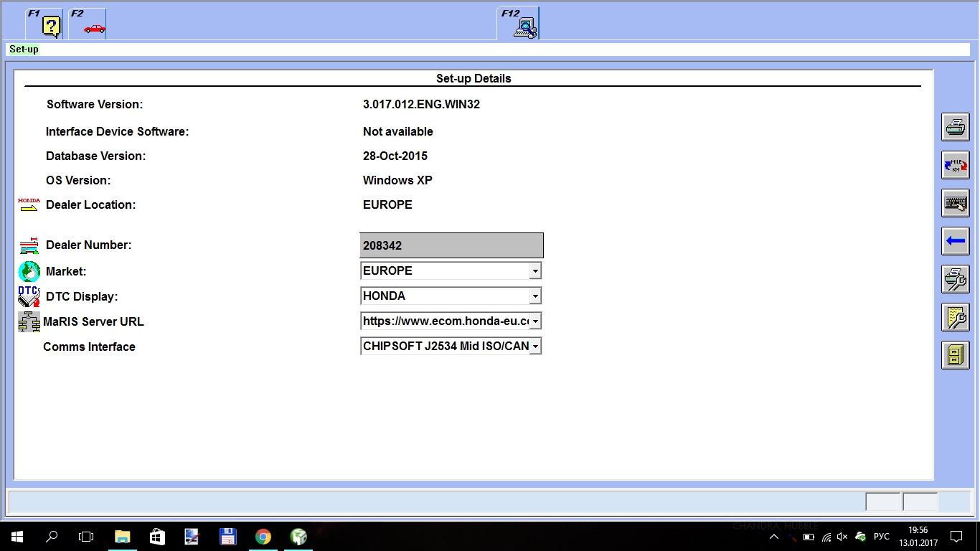
Task: Click the muted volume tray icon
Action: point(842,537)
